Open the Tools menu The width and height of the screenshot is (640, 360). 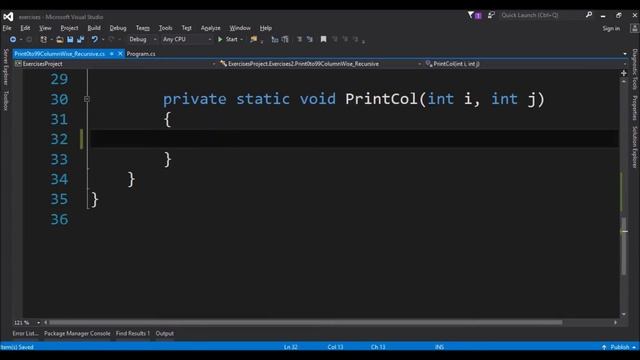pos(165,28)
